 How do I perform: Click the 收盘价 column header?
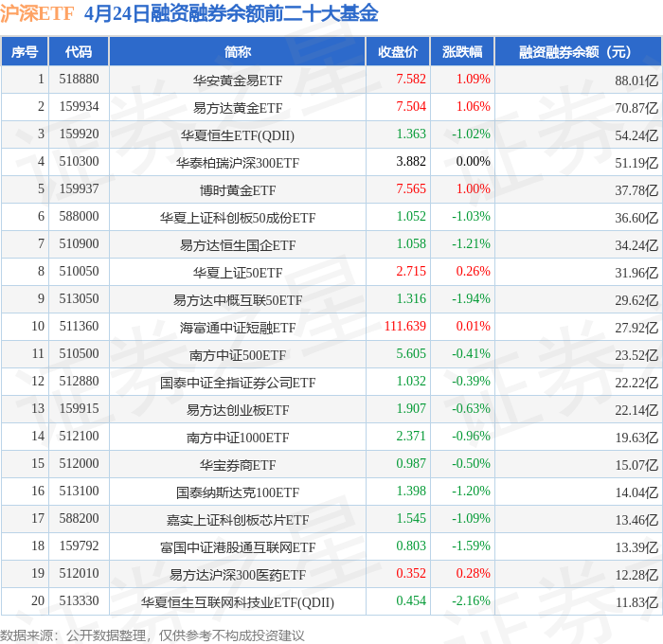398,52
